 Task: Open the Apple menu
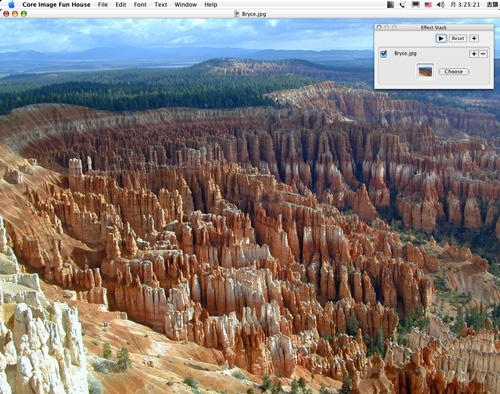point(11,4)
